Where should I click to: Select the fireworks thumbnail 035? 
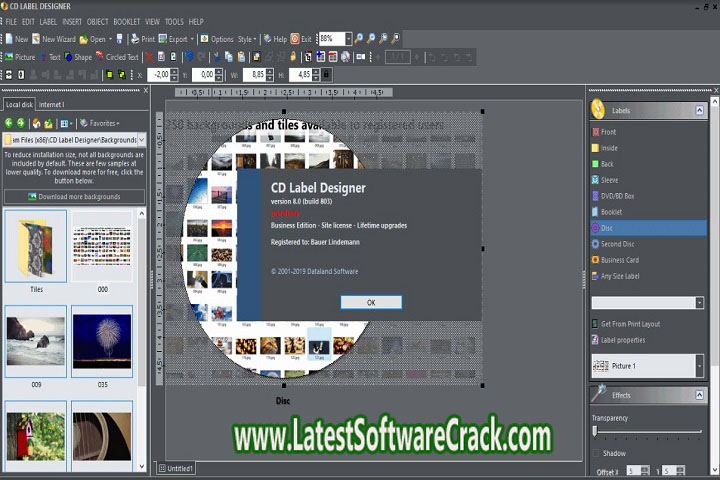(102, 342)
